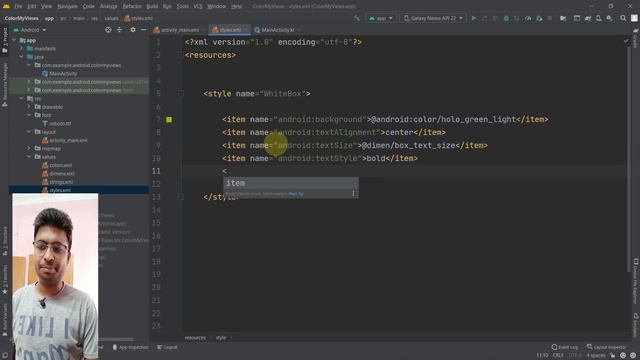Open the app run configuration dropdown
The height and width of the screenshot is (360, 640).
(x=380, y=18)
